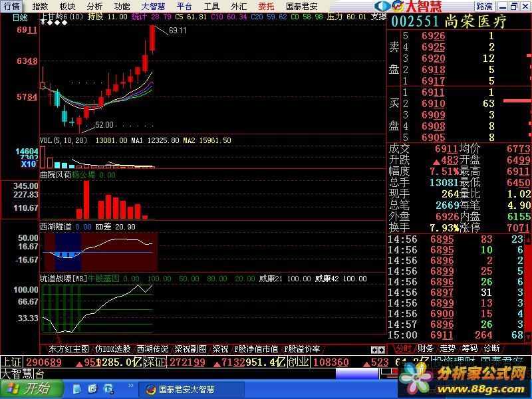
Task: Open the 指数 menu
Action: pyautogui.click(x=40, y=7)
